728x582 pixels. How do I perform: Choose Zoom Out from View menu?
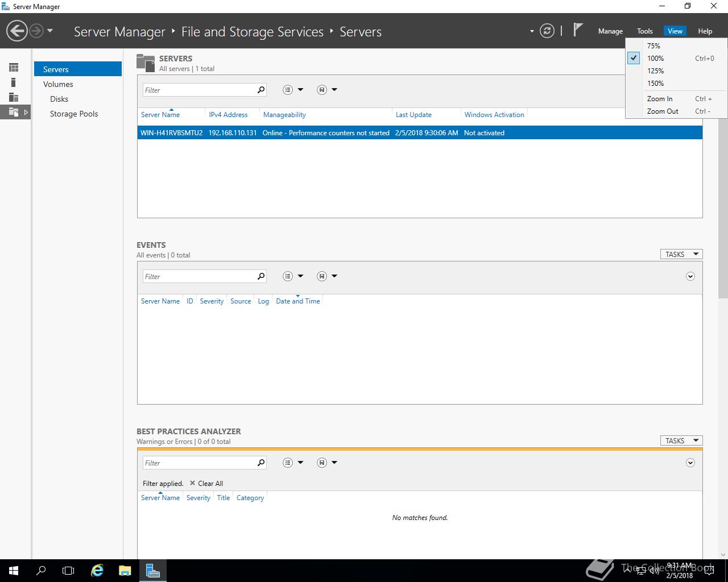tap(676, 111)
